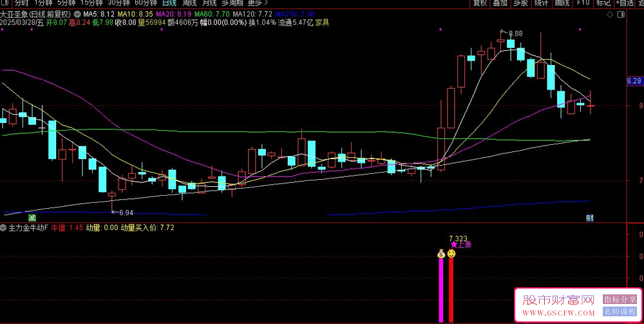
Task: Click the 标记 mark button
Action: [603, 3]
